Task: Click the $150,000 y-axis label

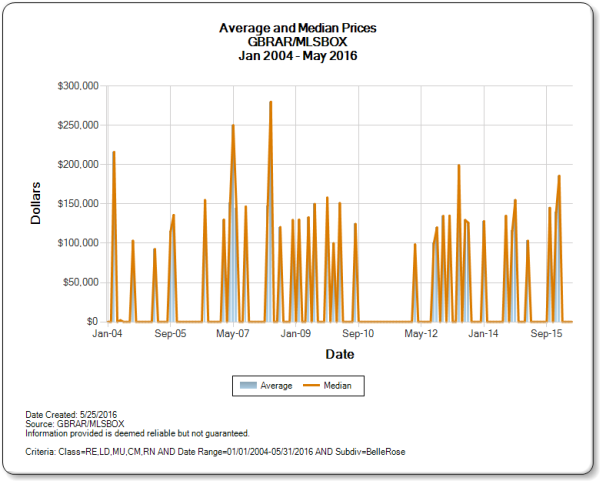Action: pos(78,204)
